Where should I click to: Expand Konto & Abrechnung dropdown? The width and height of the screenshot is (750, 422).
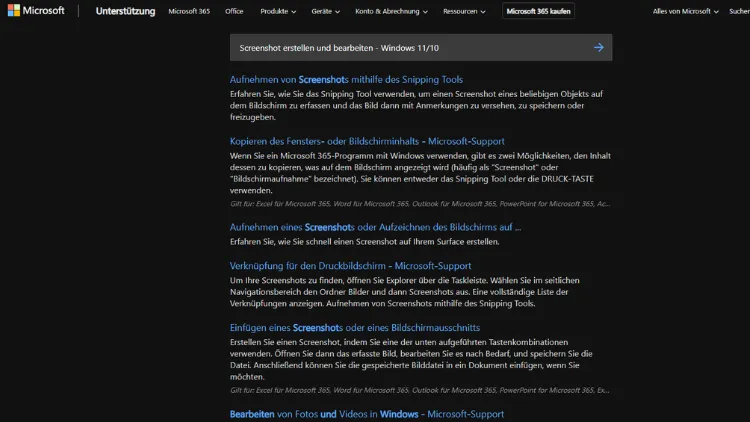point(391,11)
